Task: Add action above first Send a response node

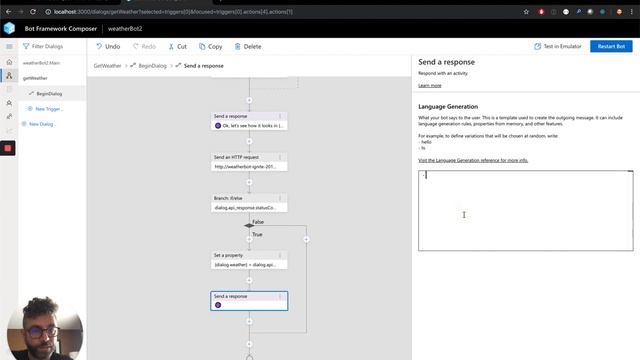Action: pos(249,100)
